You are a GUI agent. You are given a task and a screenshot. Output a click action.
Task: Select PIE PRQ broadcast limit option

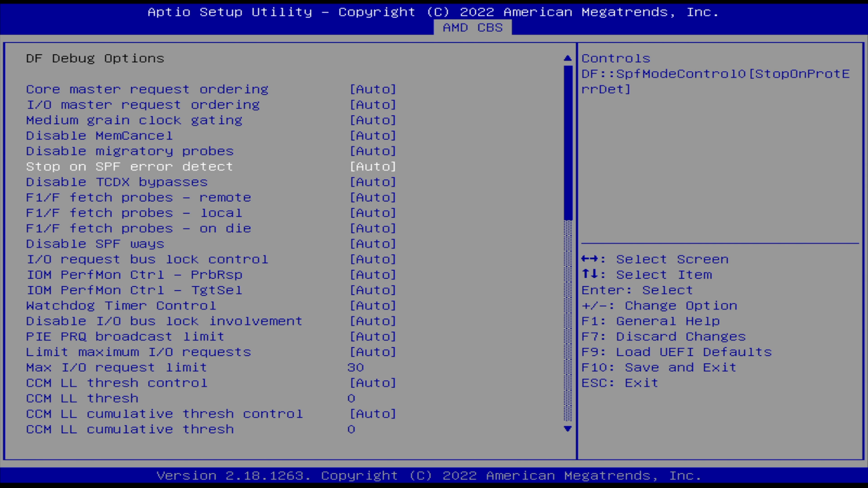point(125,337)
